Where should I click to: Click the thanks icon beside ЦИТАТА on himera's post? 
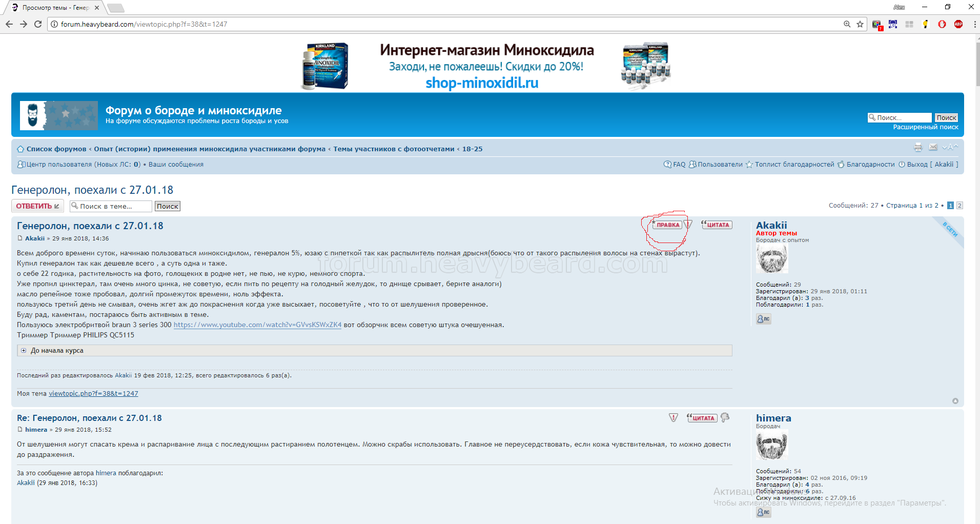pyautogui.click(x=725, y=418)
